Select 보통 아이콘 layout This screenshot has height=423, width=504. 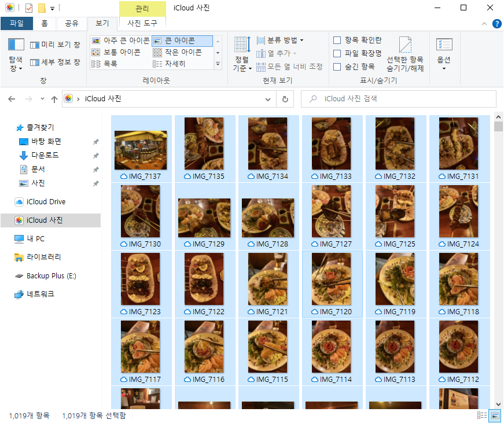coord(116,52)
